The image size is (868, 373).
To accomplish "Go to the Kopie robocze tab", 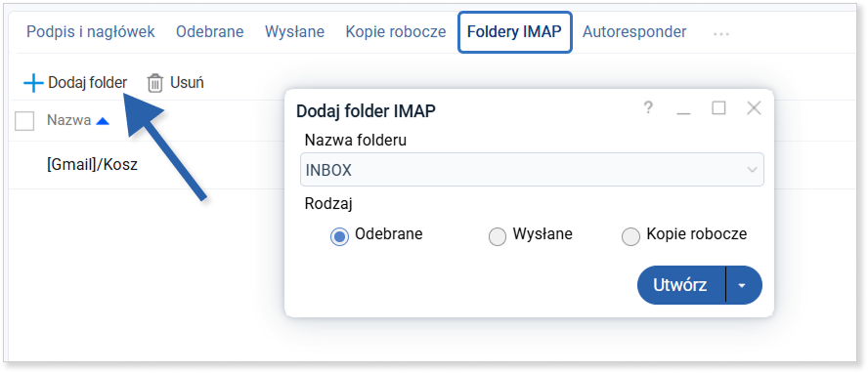I will [396, 32].
